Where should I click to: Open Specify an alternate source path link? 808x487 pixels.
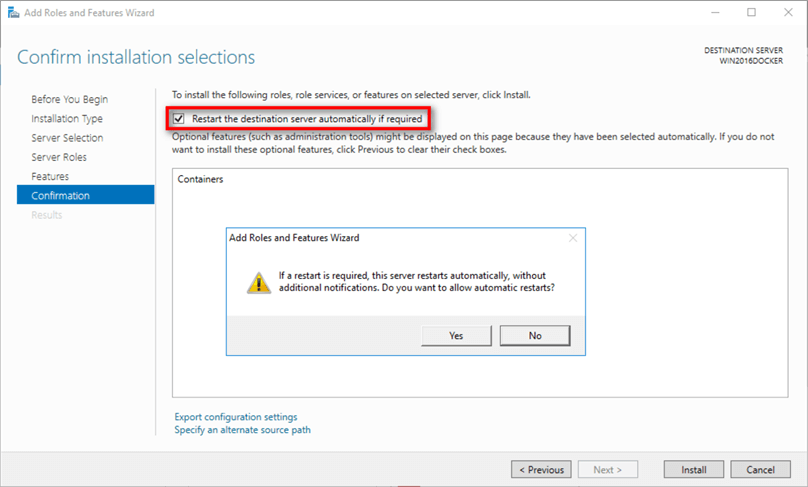(x=242, y=430)
